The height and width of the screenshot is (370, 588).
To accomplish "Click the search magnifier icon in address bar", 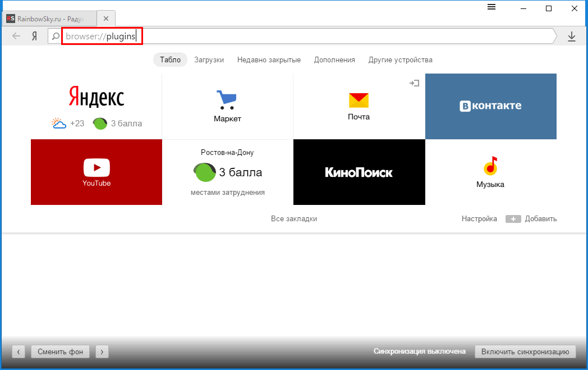I will 56,36.
